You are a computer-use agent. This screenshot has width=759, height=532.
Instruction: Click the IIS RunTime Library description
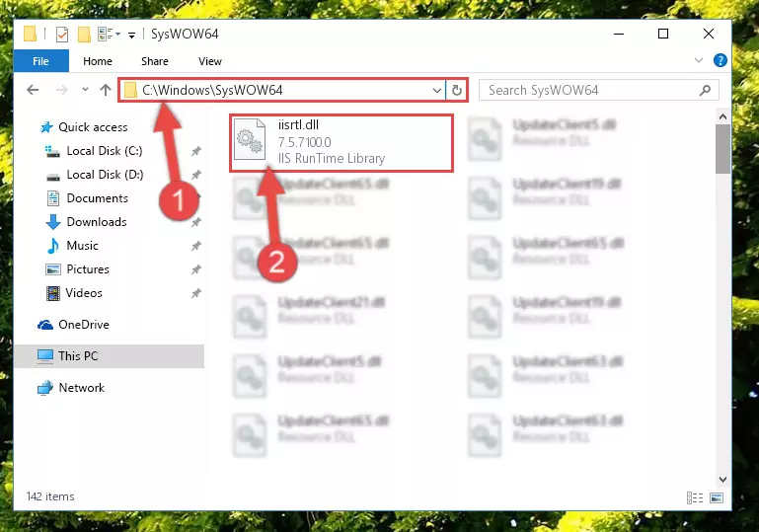(332, 159)
